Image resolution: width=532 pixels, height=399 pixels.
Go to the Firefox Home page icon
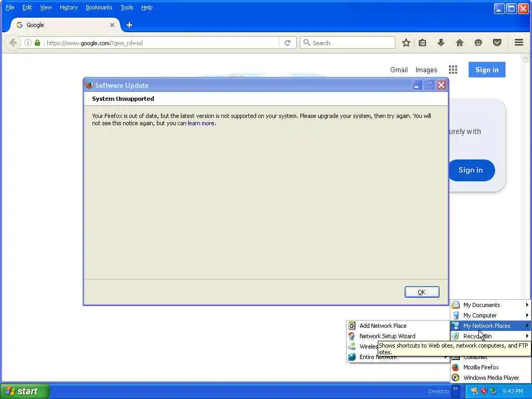(460, 43)
